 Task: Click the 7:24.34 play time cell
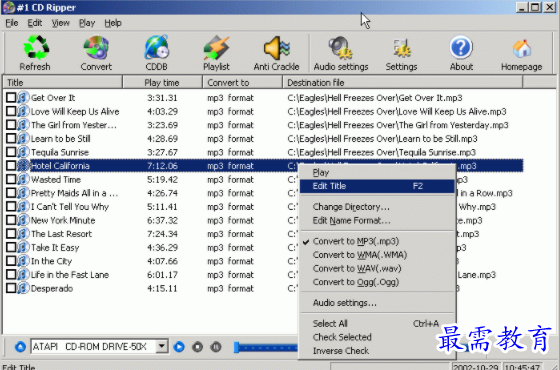[162, 234]
